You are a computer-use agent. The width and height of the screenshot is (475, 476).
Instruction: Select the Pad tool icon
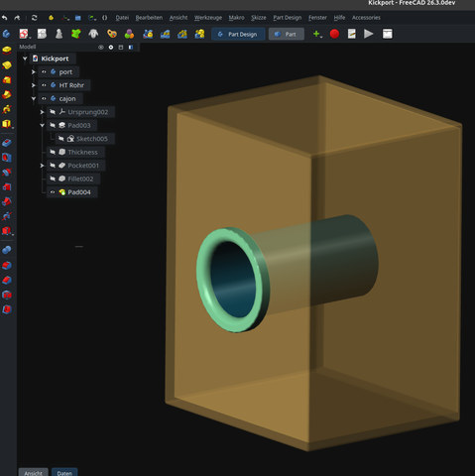tap(7, 50)
